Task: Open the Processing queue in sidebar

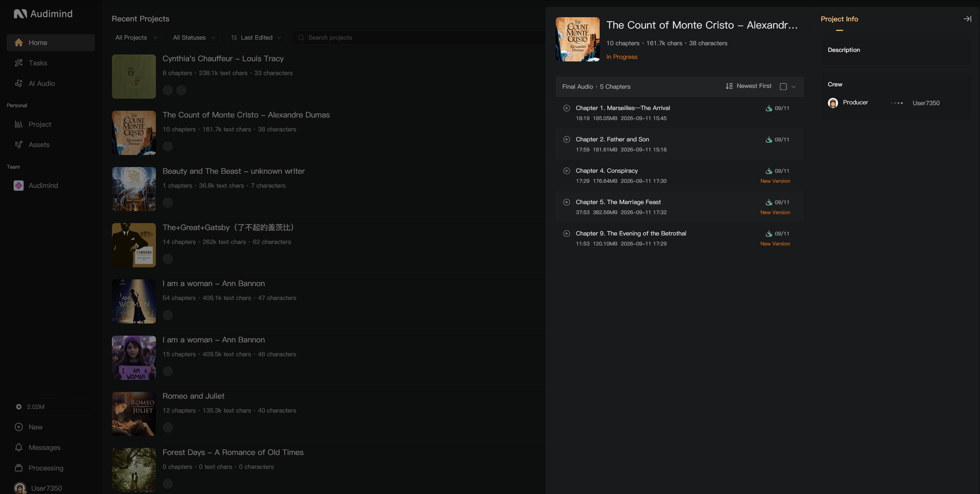Action: pos(51,468)
